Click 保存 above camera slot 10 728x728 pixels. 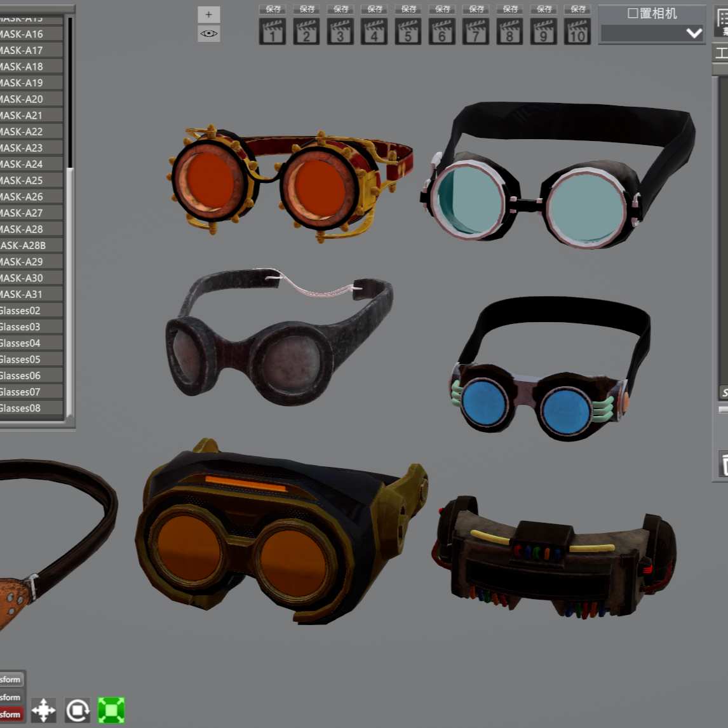click(x=577, y=10)
